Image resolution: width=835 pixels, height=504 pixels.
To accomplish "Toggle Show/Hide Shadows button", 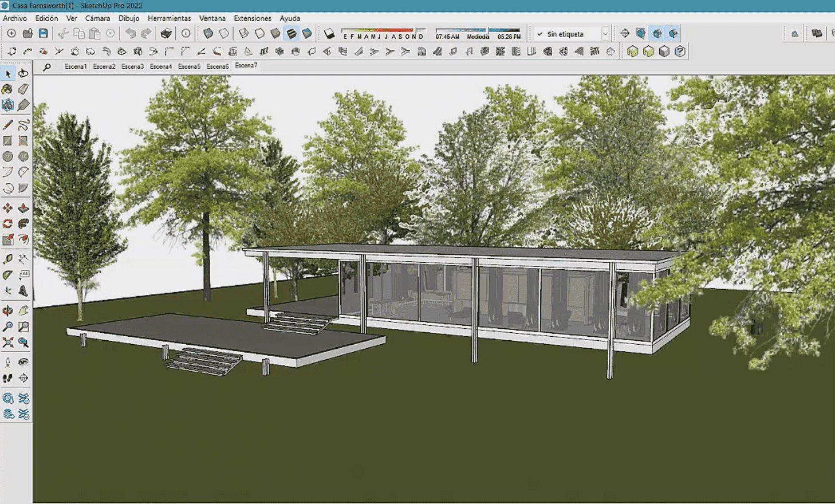I will [x=329, y=33].
